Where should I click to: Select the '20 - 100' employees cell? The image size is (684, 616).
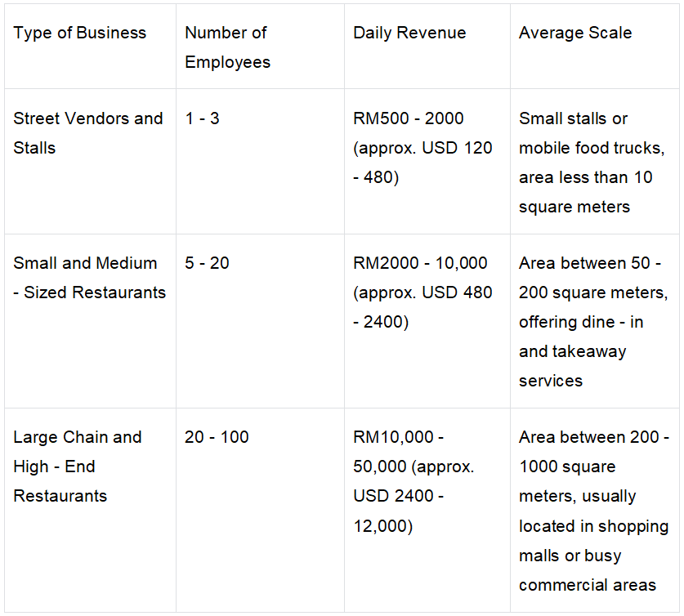coord(217,437)
